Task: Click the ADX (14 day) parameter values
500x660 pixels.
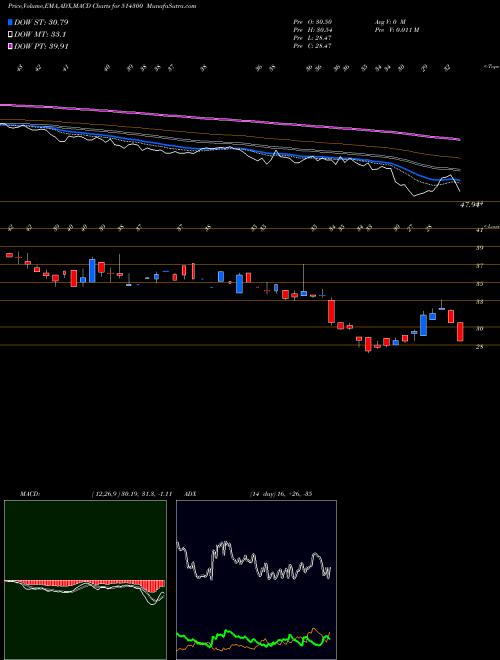Action: pyautogui.click(x=281, y=494)
